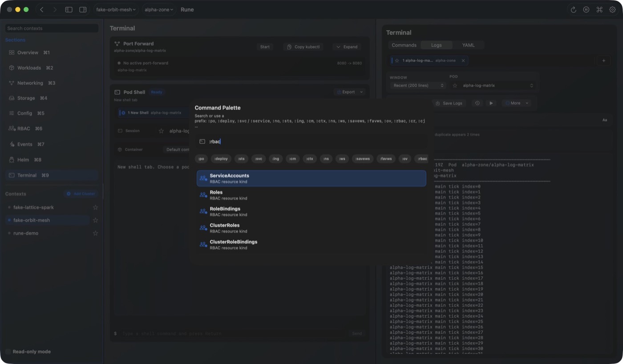623x364 pixels.
Task: Click the :po prefix chip
Action: pyautogui.click(x=202, y=159)
